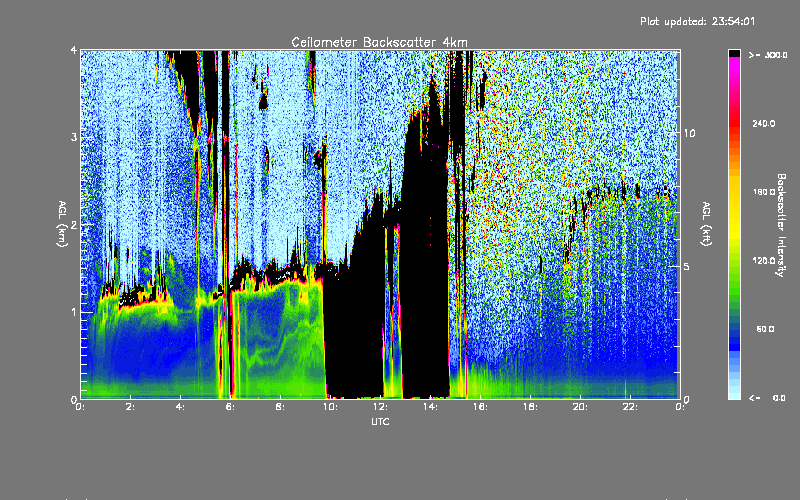Screen dimensions: 800x500
Task: Click the '180.0' colorbar value
Action: (x=763, y=192)
